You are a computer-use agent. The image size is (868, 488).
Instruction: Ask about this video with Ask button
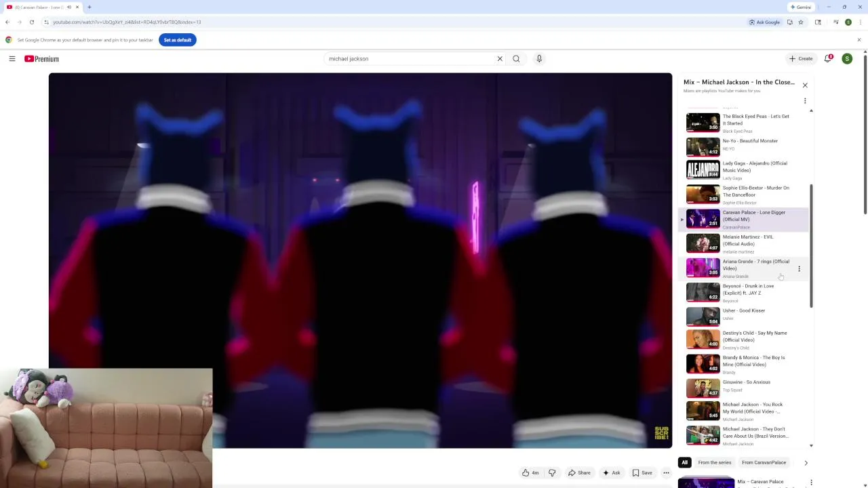click(x=611, y=473)
